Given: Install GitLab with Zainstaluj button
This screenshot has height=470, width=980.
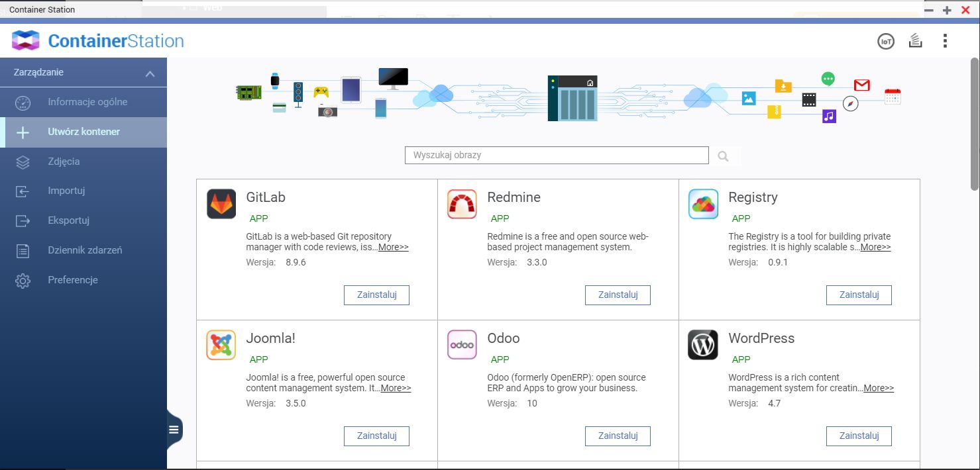Looking at the screenshot, I should [376, 295].
